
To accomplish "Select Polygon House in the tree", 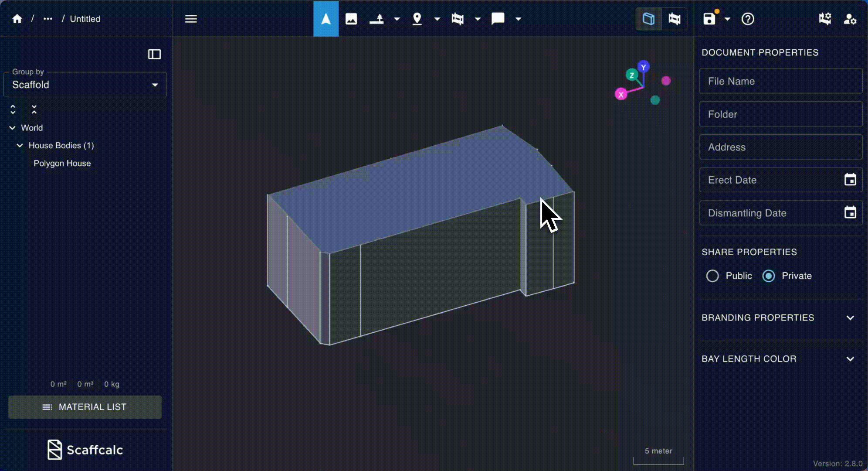I will click(x=62, y=163).
